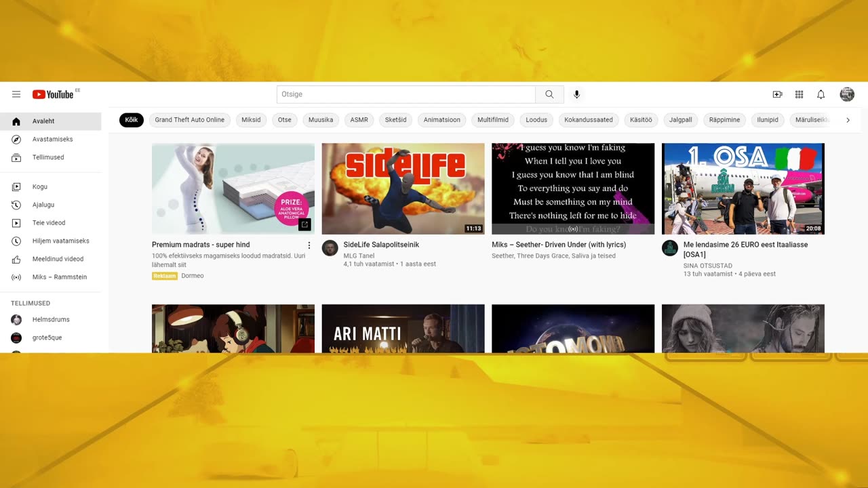The width and height of the screenshot is (868, 488).
Task: Play Itaalia 1. OSA video thumbnail
Action: click(x=743, y=188)
